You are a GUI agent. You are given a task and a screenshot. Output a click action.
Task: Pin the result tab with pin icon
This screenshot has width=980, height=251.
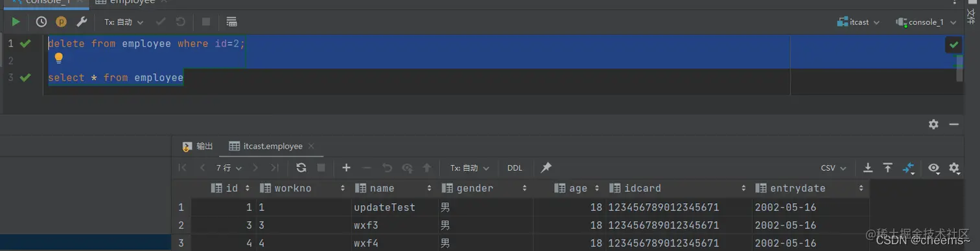coord(546,168)
